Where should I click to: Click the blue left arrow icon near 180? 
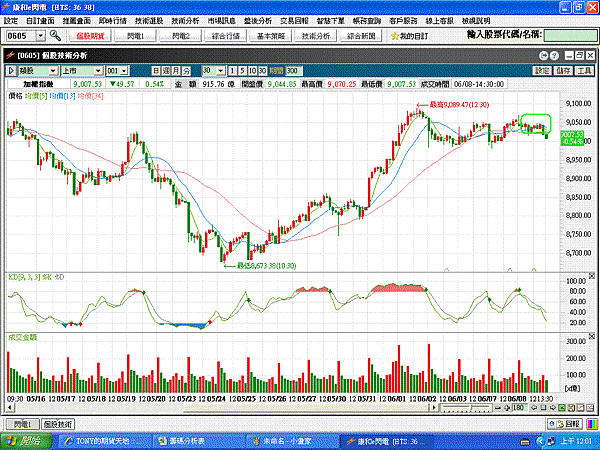(534, 408)
